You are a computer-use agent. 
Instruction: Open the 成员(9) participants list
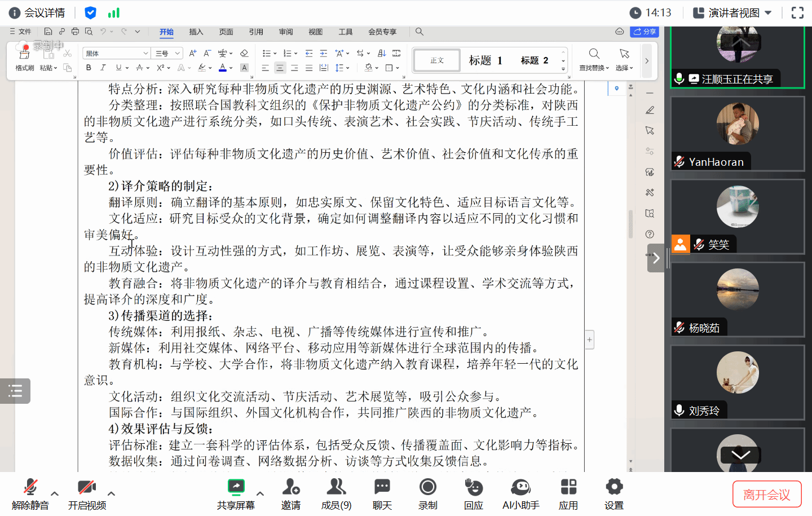(336, 493)
